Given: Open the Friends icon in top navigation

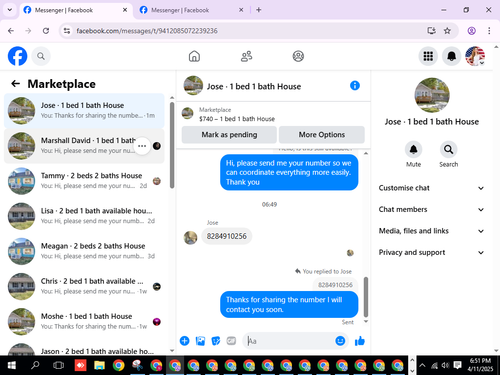Looking at the screenshot, I should (x=246, y=56).
